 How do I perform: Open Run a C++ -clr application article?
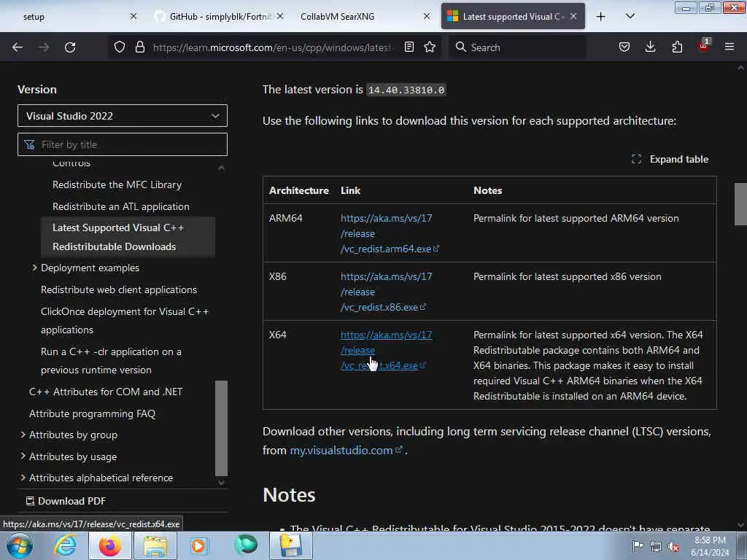(x=111, y=360)
